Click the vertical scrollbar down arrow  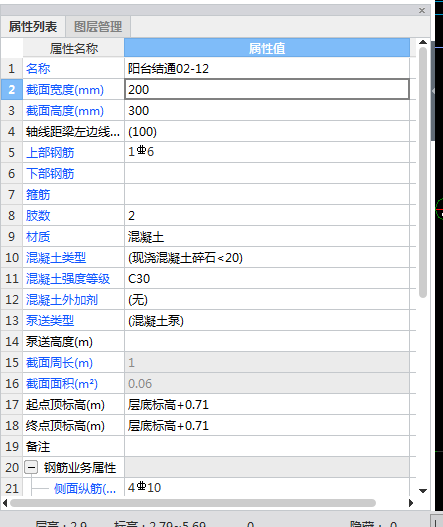(x=423, y=491)
